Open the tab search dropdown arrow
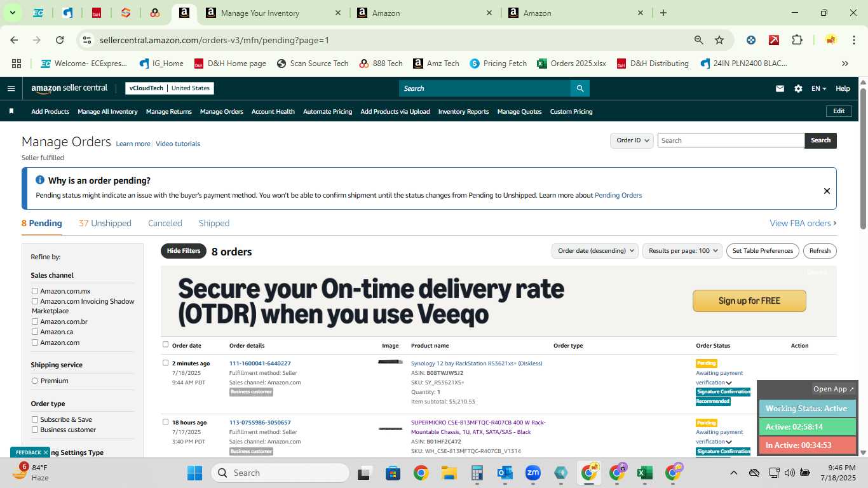This screenshot has width=868, height=488. point(12,13)
